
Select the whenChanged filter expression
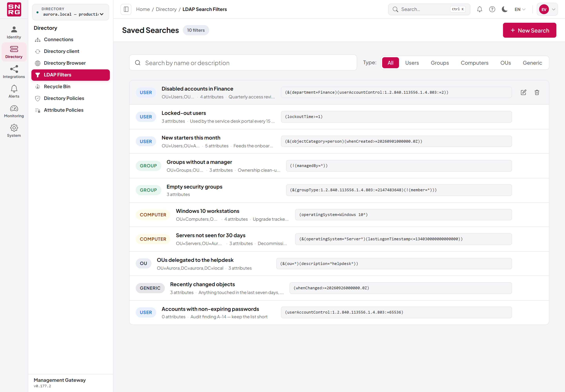pyautogui.click(x=401, y=288)
